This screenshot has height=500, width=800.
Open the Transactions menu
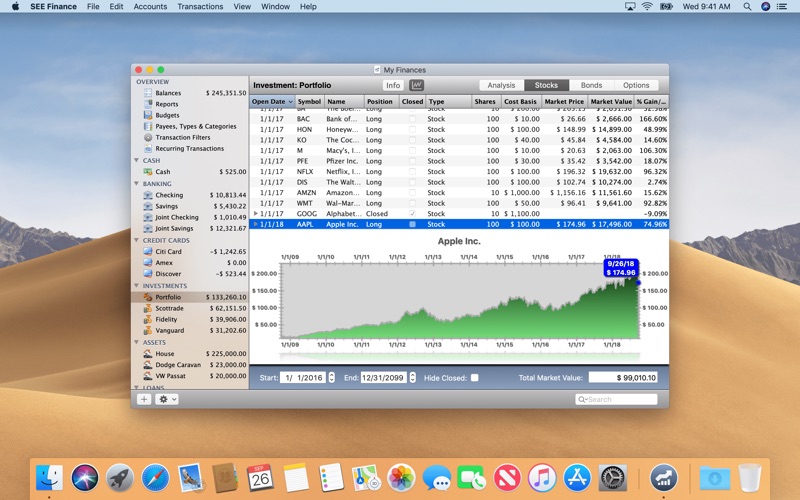click(200, 7)
